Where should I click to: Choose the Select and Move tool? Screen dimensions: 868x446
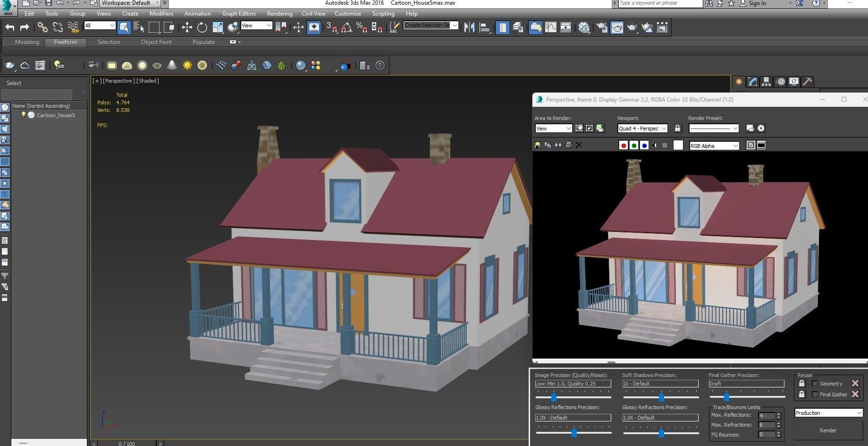187,27
